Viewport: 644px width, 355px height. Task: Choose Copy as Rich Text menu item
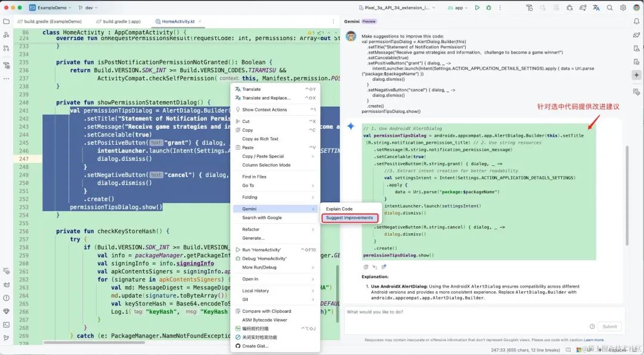tap(275, 139)
